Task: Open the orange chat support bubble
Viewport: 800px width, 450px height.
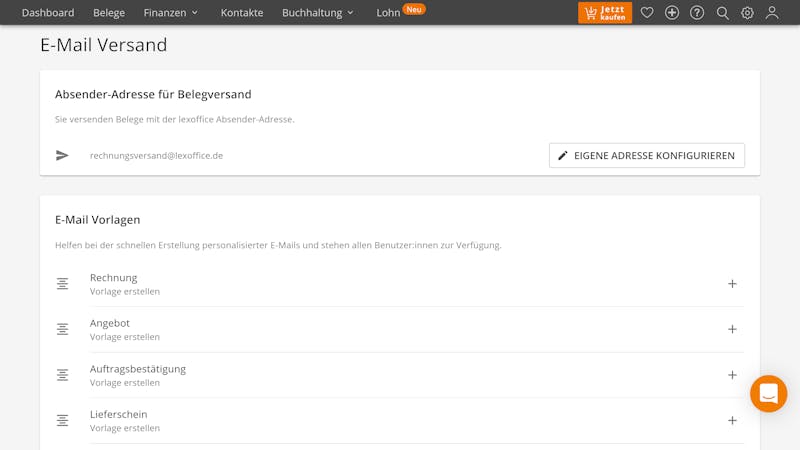Action: tap(768, 394)
